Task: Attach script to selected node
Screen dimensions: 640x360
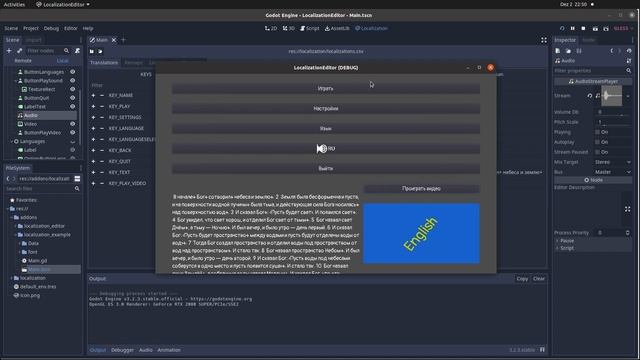Action: click(x=77, y=51)
